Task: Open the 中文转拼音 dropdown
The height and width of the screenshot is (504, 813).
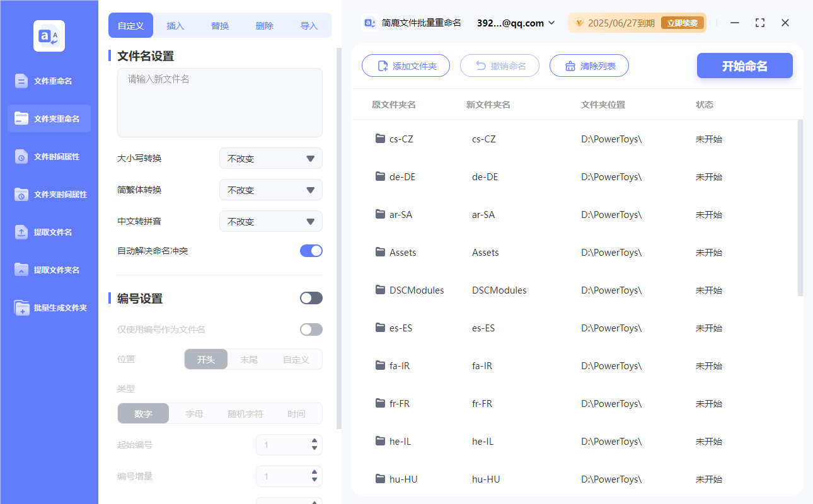Action: point(271,221)
